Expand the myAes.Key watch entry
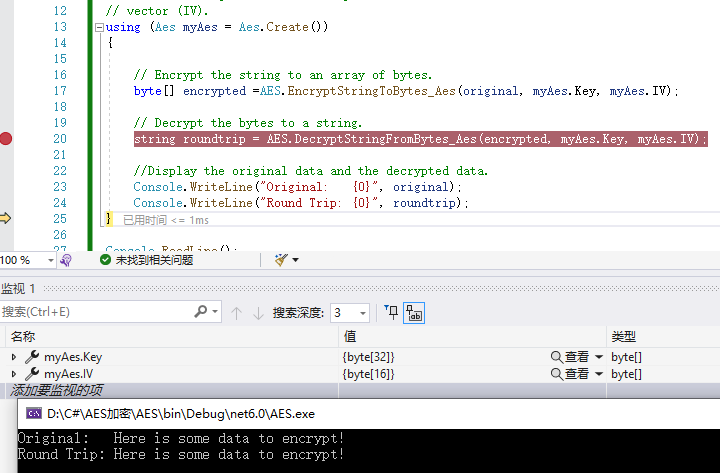 click(x=14, y=357)
